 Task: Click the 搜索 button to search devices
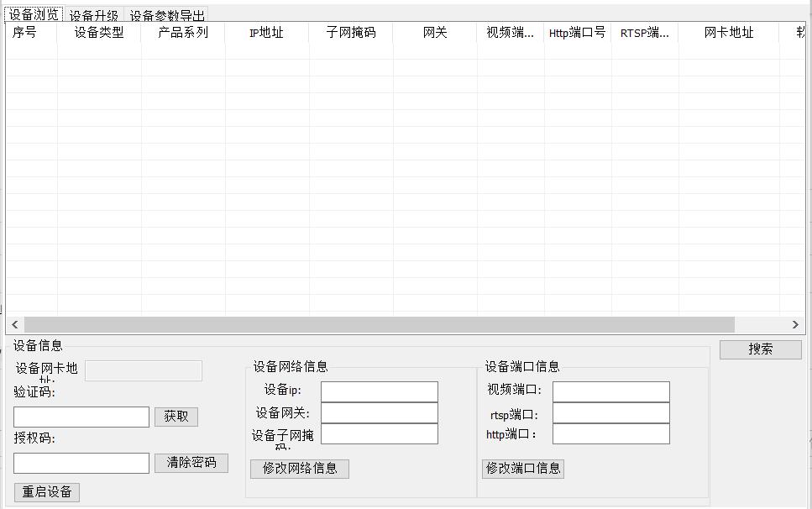pyautogui.click(x=760, y=349)
